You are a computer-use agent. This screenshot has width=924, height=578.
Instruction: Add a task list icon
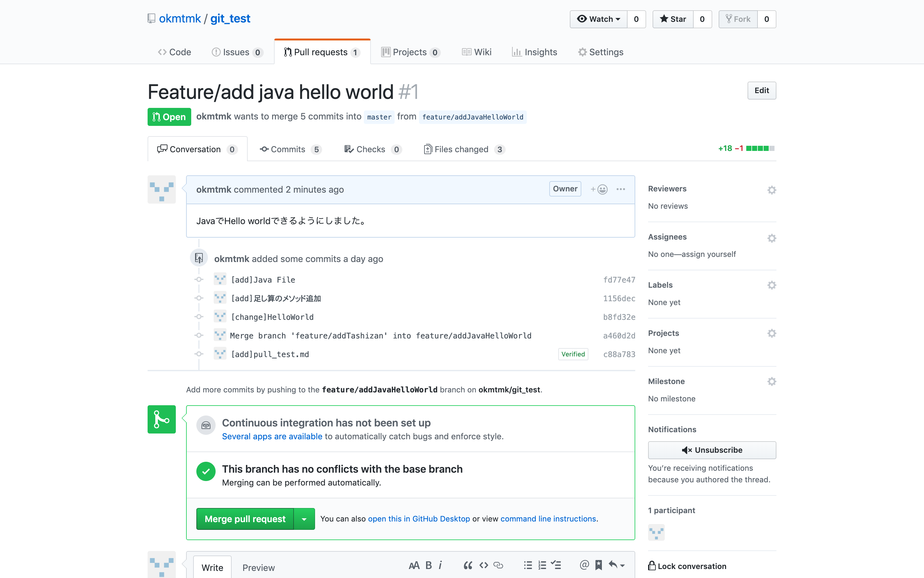pos(556,565)
